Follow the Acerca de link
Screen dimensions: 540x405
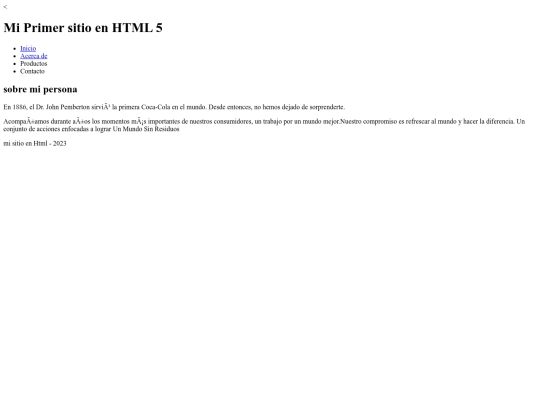34,56
